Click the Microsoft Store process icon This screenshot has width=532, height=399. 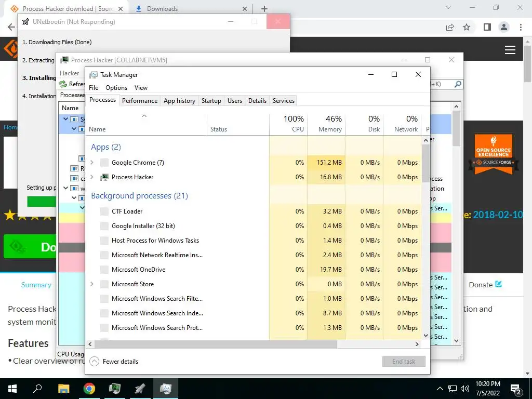tap(104, 284)
